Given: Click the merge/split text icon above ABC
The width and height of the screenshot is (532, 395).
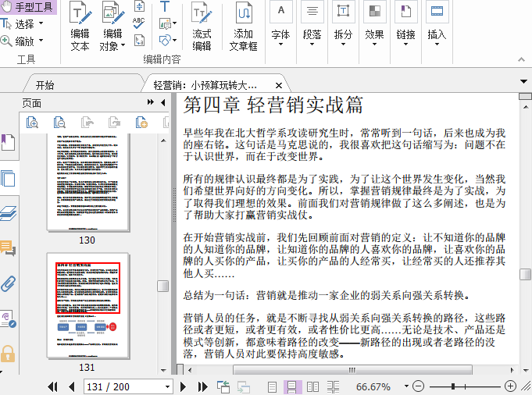Looking at the screenshot, I should 140,6.
